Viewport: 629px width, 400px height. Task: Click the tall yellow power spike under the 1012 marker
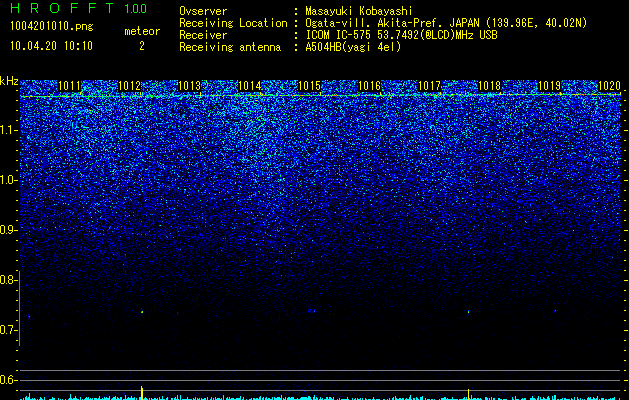(x=142, y=393)
